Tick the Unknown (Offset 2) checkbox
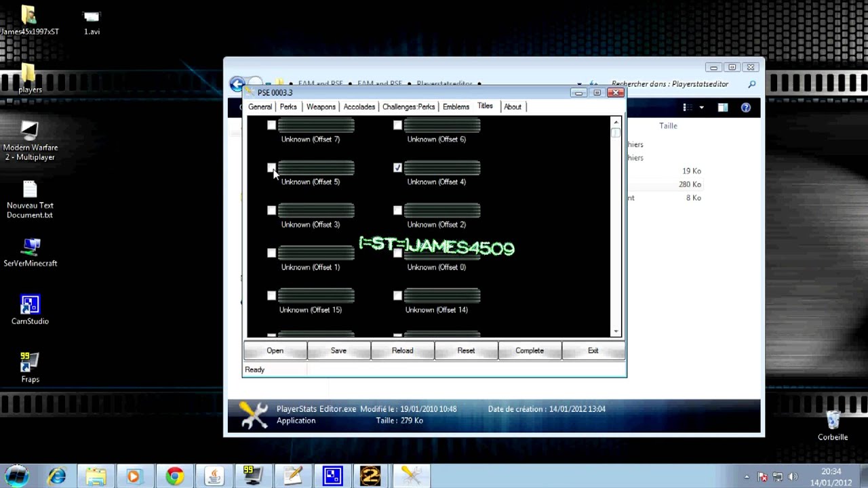The image size is (868, 488). [x=397, y=211]
